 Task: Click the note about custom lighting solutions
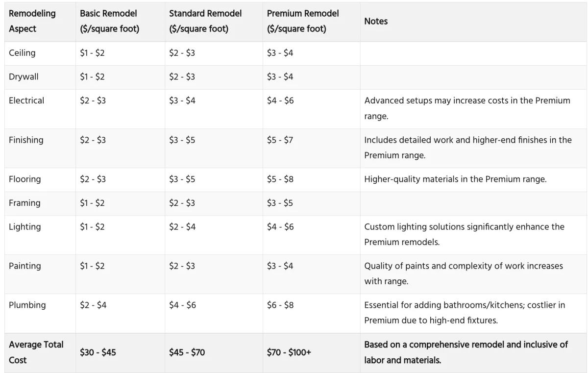465,234
